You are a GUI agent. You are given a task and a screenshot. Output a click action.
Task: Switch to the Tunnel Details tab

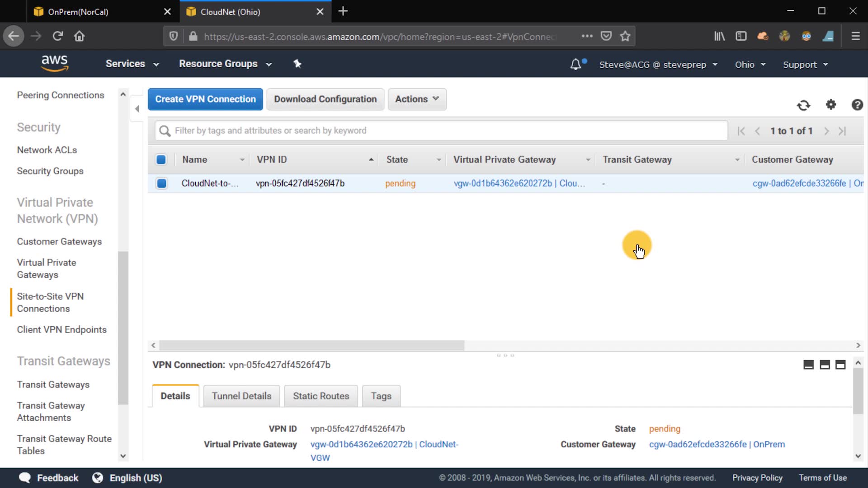tap(241, 396)
